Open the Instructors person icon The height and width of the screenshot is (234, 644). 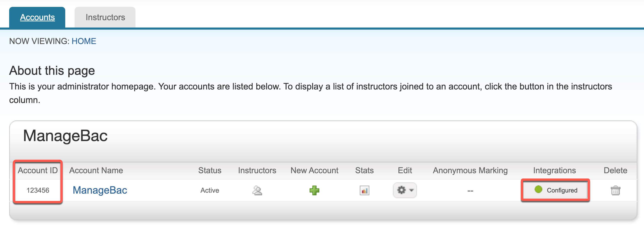(x=257, y=190)
